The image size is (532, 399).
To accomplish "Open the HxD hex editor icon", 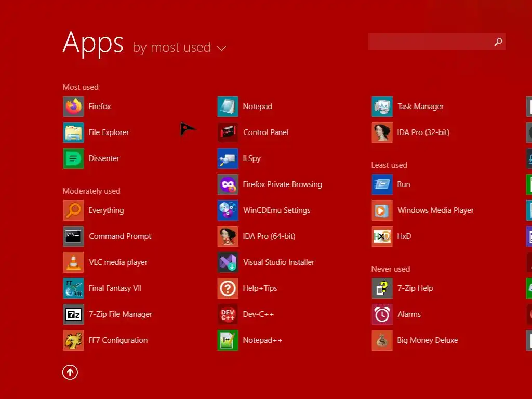I will [382, 236].
